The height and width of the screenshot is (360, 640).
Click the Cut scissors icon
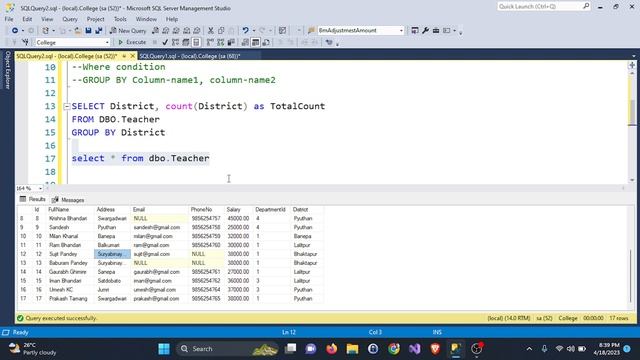(211, 31)
